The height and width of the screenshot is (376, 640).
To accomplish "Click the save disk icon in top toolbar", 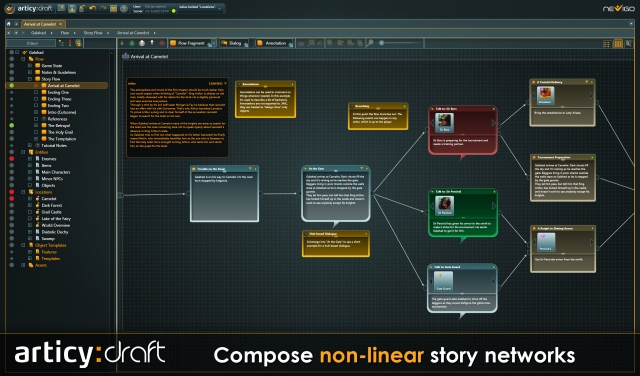I will [x=71, y=8].
